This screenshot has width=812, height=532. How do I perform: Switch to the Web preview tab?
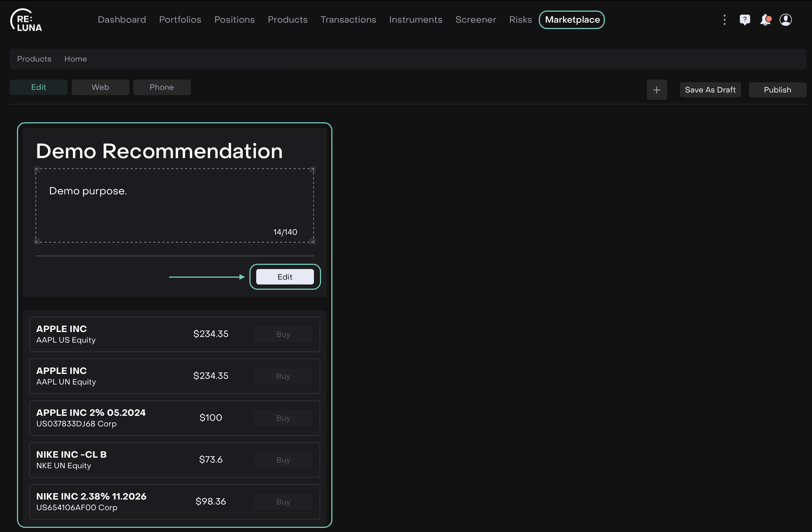point(100,87)
